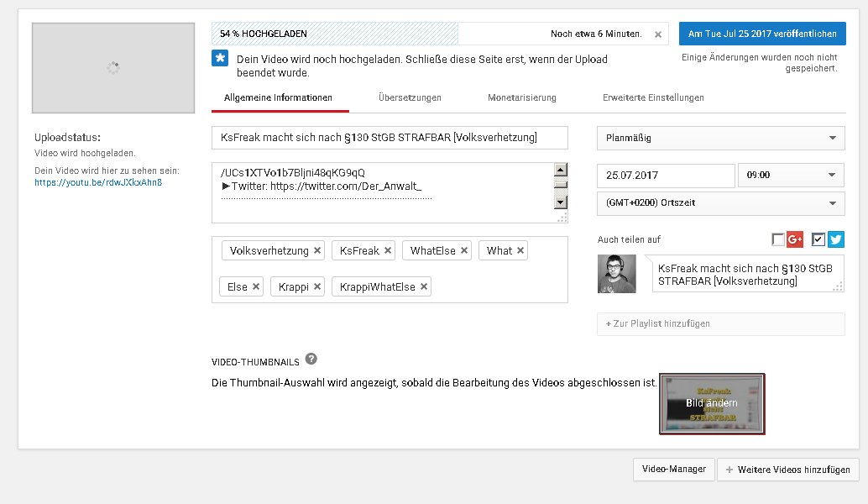The image size is (868, 504).
Task: Click into the description text area
Action: click(383, 192)
